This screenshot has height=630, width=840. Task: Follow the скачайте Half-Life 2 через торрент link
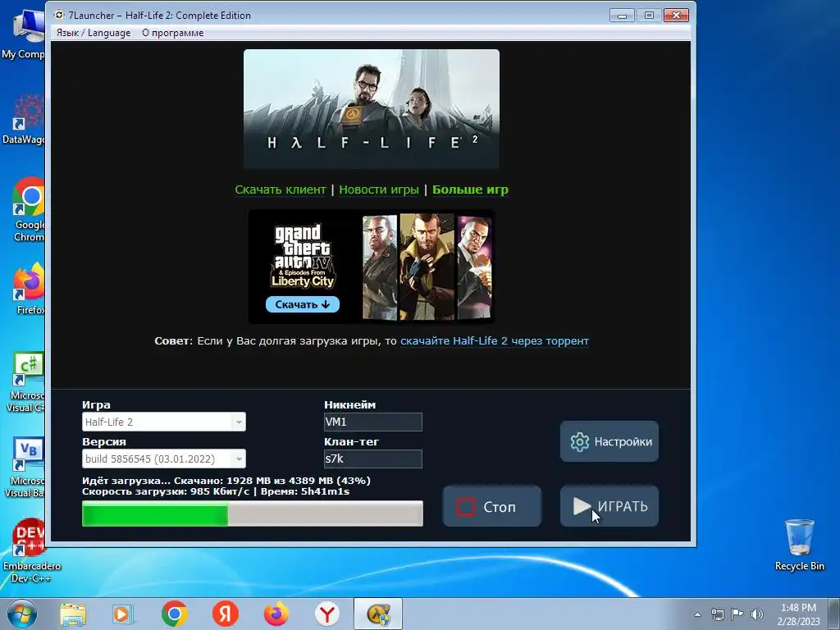tap(495, 340)
